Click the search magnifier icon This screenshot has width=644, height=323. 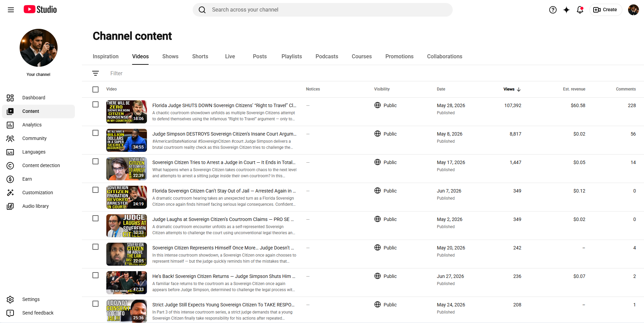[202, 10]
